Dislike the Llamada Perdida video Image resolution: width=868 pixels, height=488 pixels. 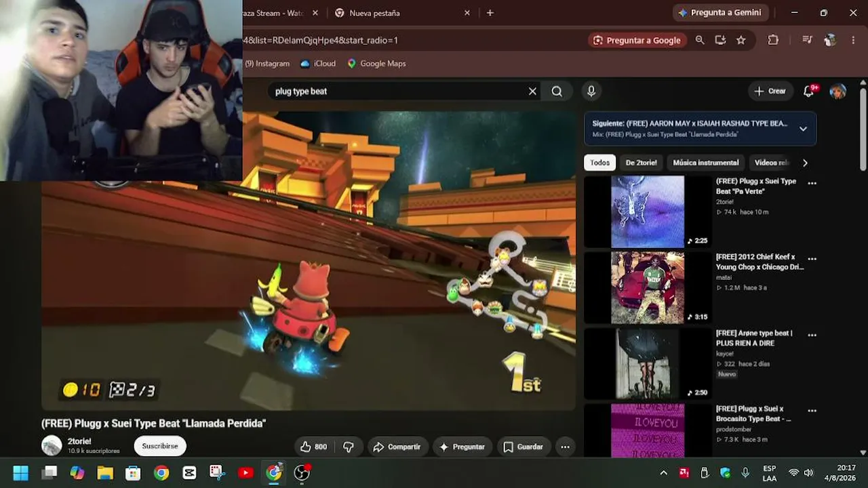[349, 447]
